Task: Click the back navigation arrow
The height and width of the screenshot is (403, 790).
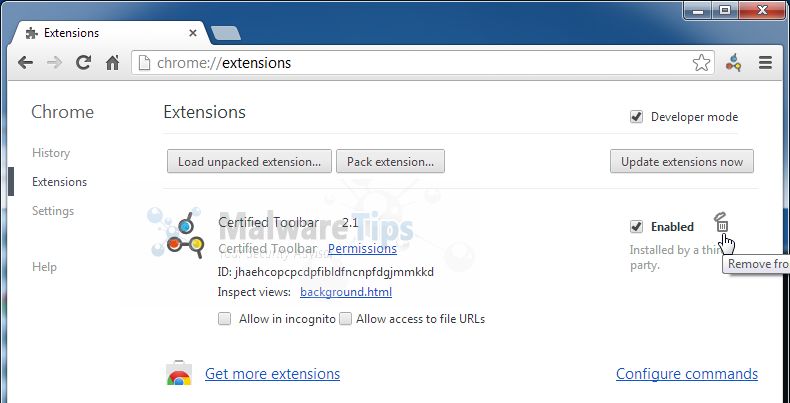Action: (26, 62)
